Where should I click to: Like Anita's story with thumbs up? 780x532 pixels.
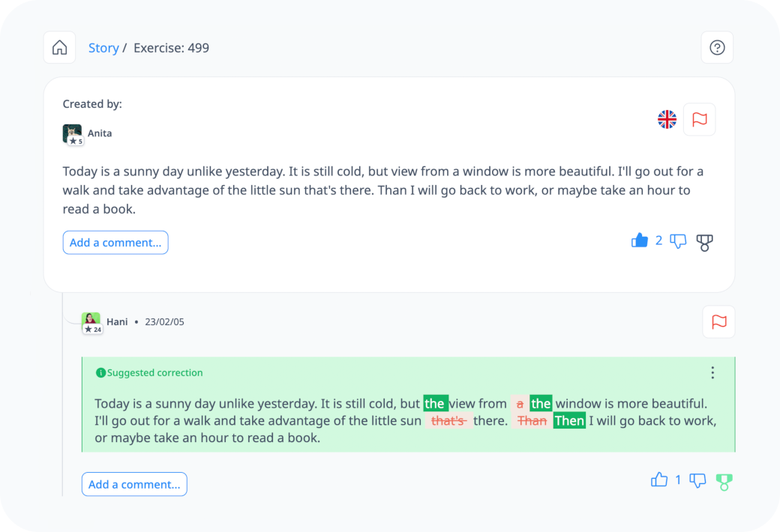tap(640, 241)
